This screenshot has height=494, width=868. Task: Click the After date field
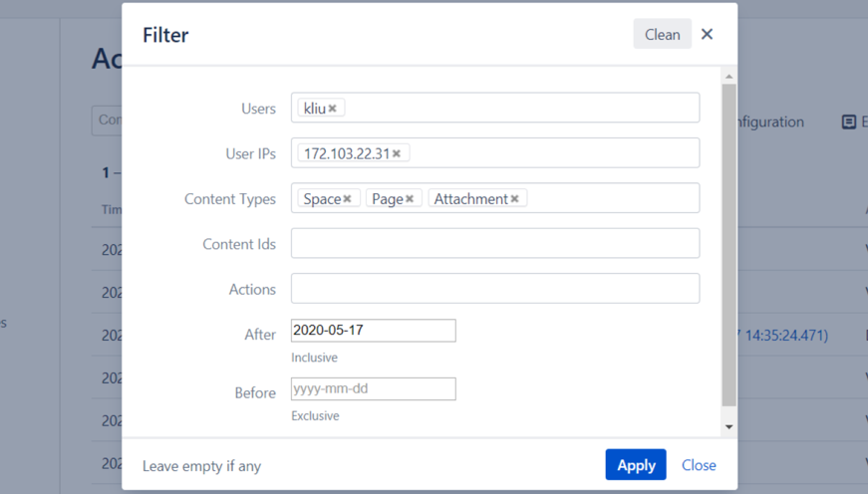click(373, 331)
